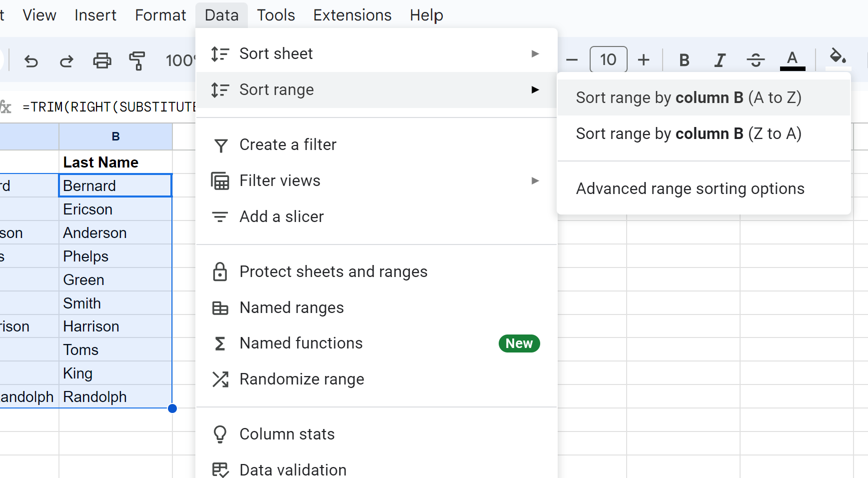Decrease font size with minus icon
Image resolution: width=868 pixels, height=478 pixels.
572,60
